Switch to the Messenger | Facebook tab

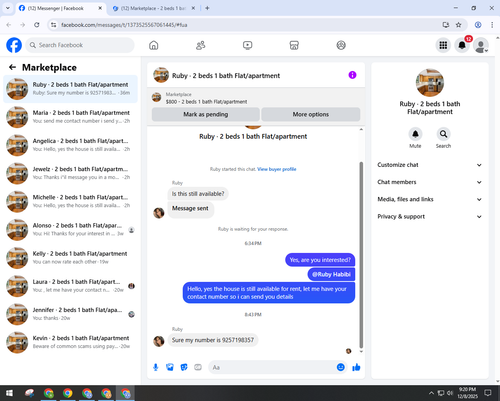(x=60, y=8)
